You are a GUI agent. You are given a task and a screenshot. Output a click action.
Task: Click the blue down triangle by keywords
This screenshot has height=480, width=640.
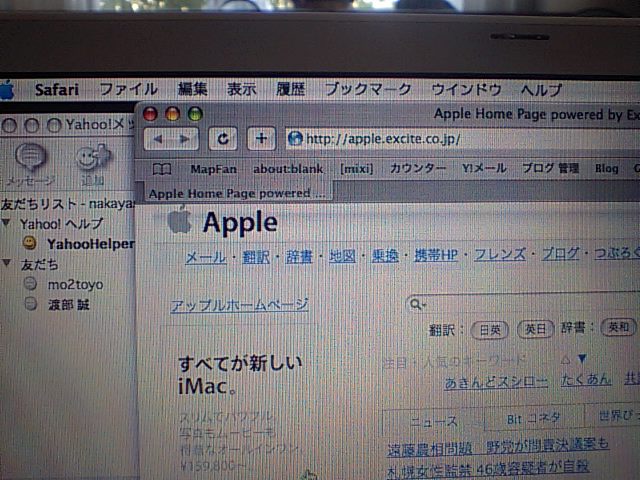(x=582, y=359)
